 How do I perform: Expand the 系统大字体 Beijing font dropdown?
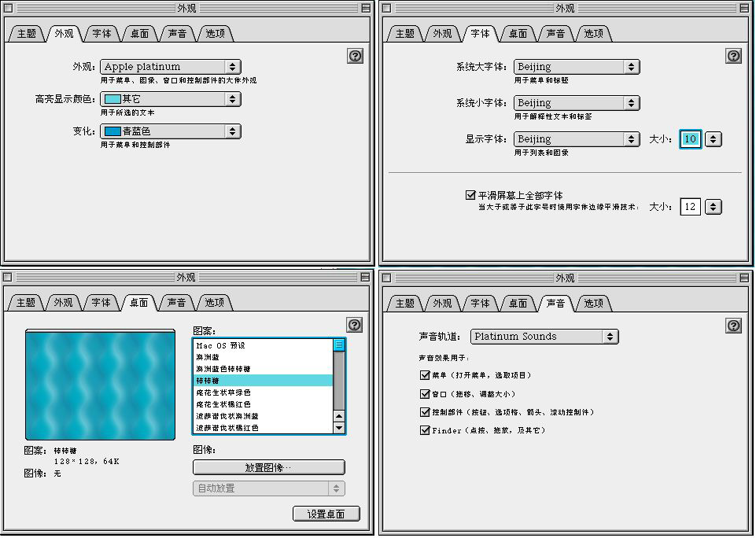[577, 68]
